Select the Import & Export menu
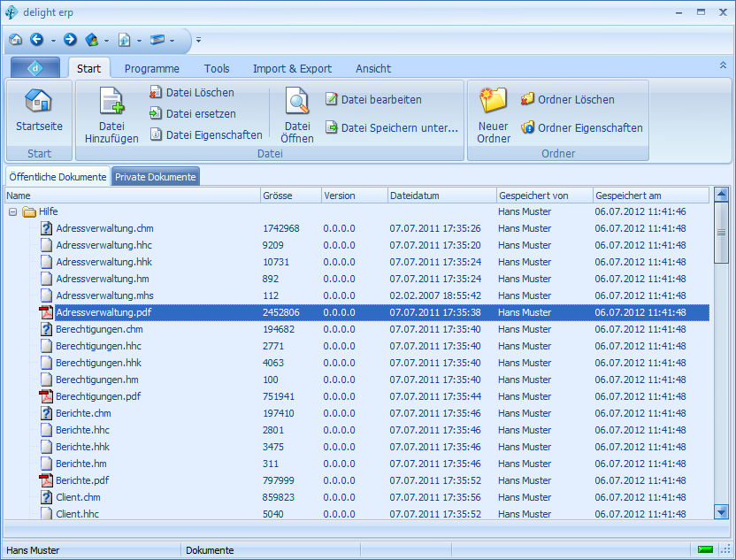The image size is (736, 560). click(292, 68)
